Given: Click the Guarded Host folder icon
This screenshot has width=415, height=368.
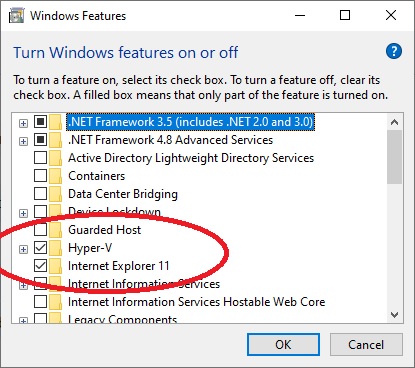Looking at the screenshot, I should 56,230.
